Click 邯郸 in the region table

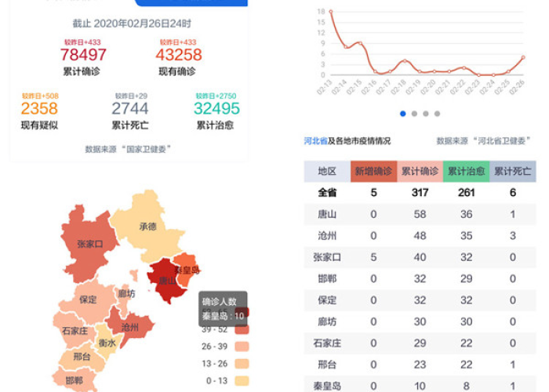click(x=327, y=278)
